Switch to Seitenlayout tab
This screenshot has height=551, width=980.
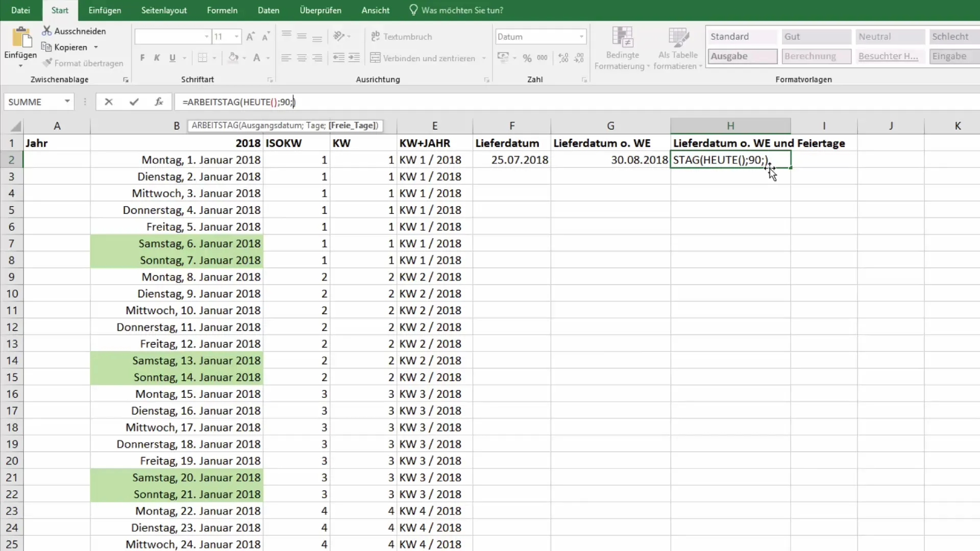[164, 10]
